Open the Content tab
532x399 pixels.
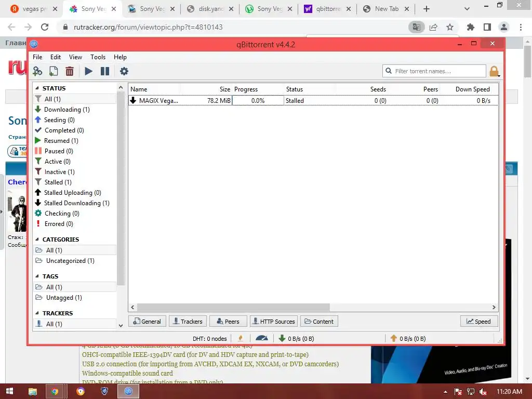[319, 321]
